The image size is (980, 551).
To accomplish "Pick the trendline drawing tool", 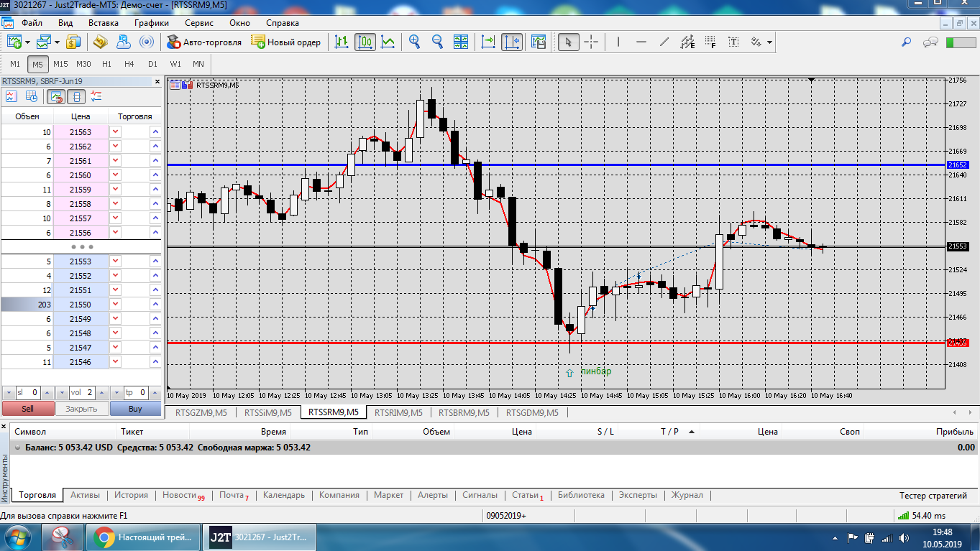I will point(664,42).
